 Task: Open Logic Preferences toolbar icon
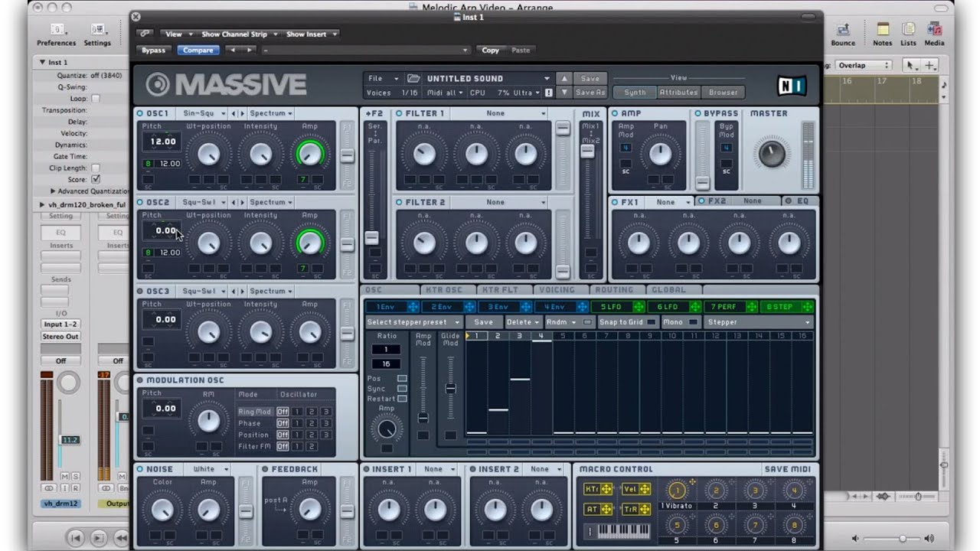click(57, 29)
